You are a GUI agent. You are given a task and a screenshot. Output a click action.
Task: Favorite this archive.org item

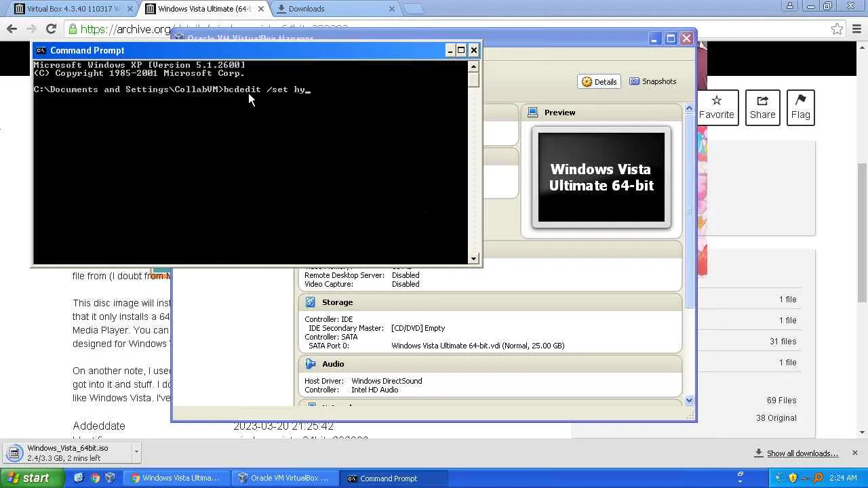[716, 107]
